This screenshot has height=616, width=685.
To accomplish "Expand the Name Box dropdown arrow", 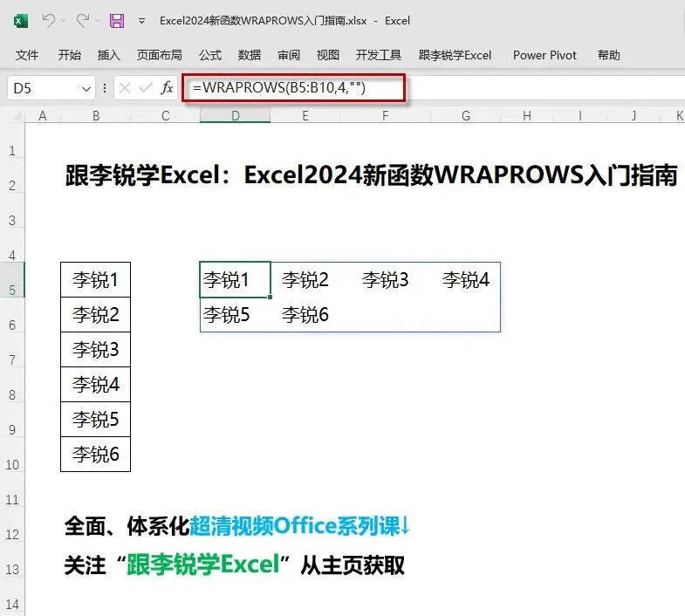I will click(86, 89).
